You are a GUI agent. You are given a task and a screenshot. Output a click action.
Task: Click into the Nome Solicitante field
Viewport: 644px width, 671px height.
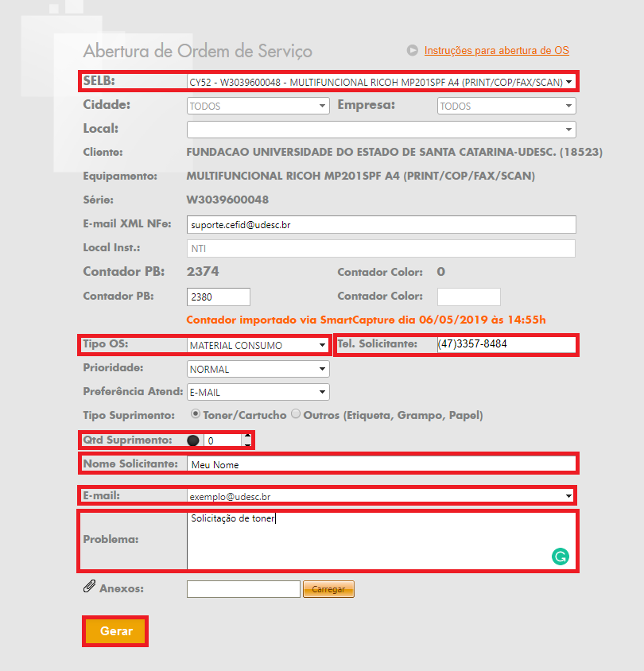point(380,464)
